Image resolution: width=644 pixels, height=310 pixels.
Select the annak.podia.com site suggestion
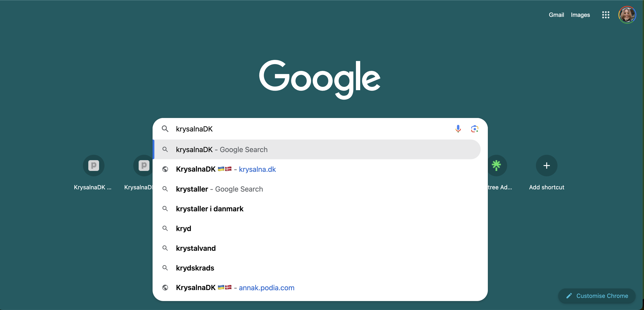[x=266, y=288]
